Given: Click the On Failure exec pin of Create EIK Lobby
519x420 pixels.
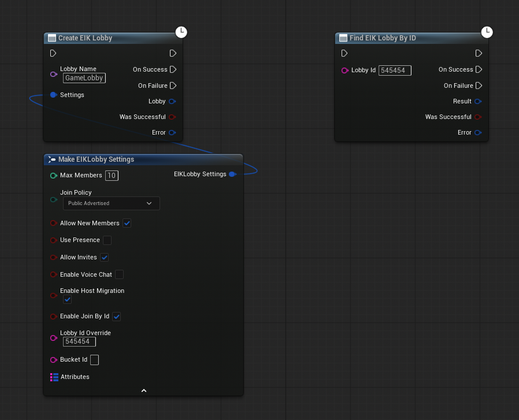Looking at the screenshot, I should [x=173, y=86].
